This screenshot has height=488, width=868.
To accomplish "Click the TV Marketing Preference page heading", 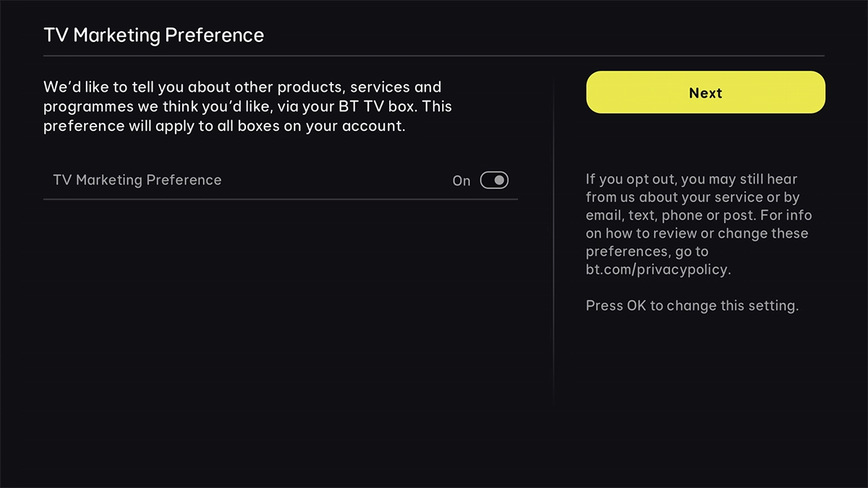I will [x=154, y=34].
